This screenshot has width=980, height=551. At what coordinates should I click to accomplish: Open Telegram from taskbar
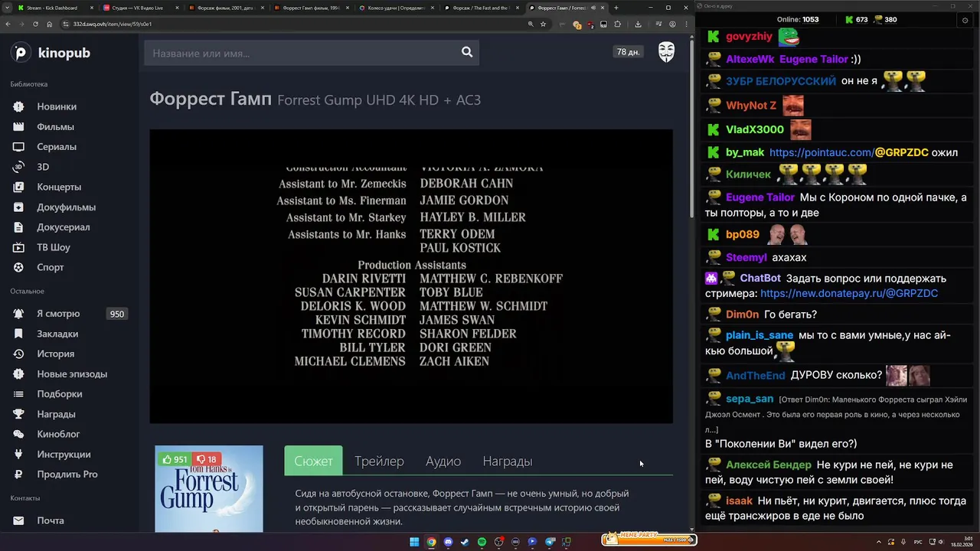(549, 542)
